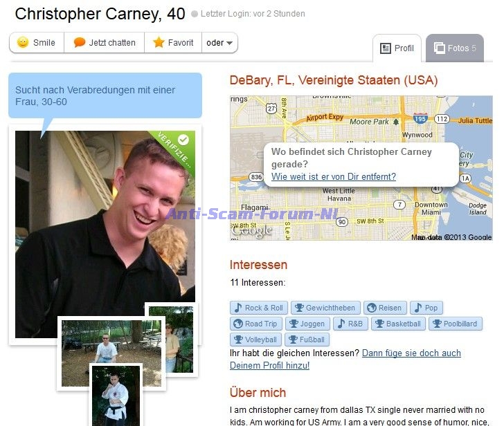The height and width of the screenshot is (426, 504).
Task: Expand the oder dropdown menu
Action: coord(220,43)
